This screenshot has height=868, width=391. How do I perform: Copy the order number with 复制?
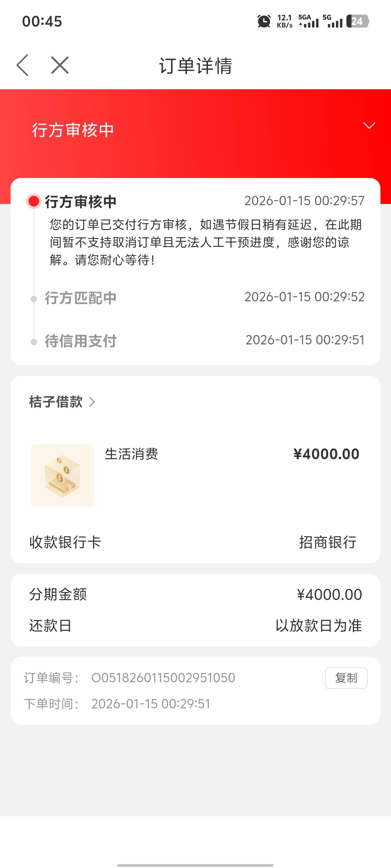coord(346,678)
